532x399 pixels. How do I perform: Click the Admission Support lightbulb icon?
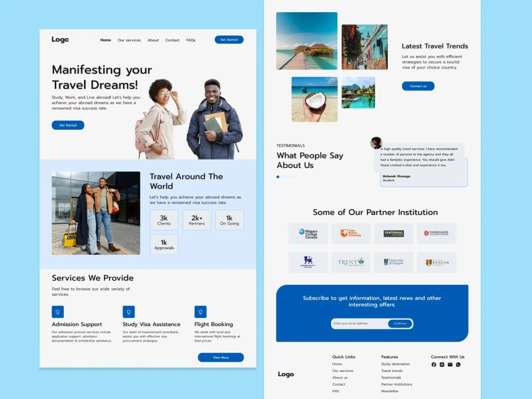point(57,311)
